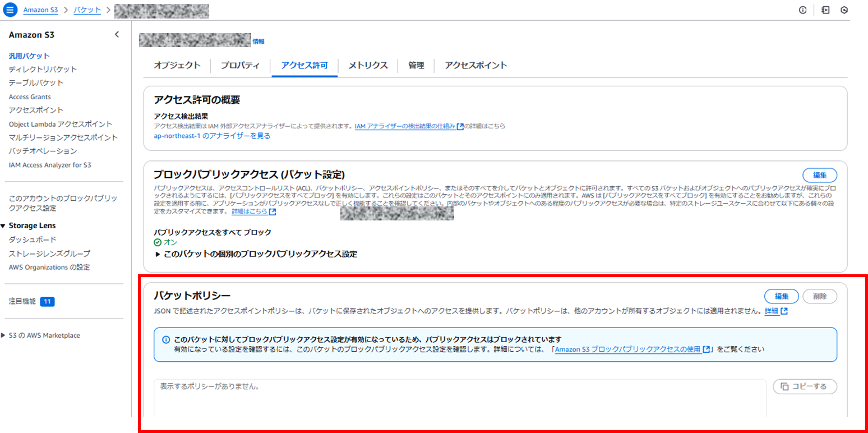Open テーブルバケット in the sidebar
Viewport: 868px width, 433px height.
tap(36, 83)
